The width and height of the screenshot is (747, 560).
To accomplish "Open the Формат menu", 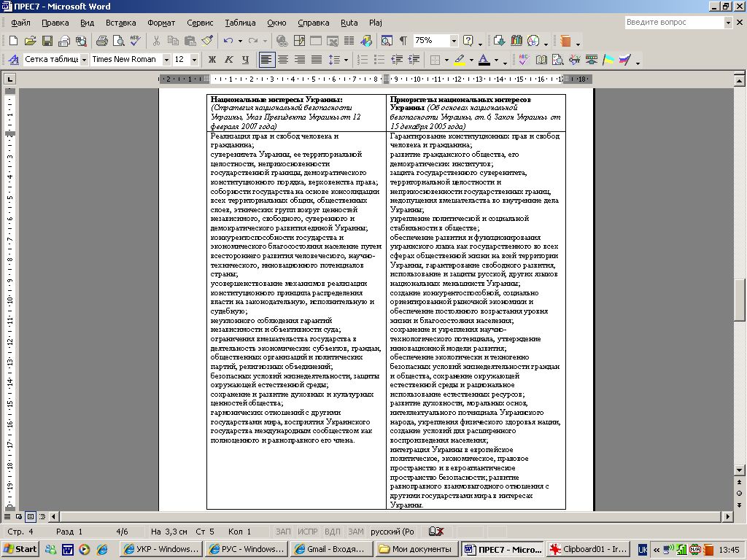I will click(x=161, y=23).
